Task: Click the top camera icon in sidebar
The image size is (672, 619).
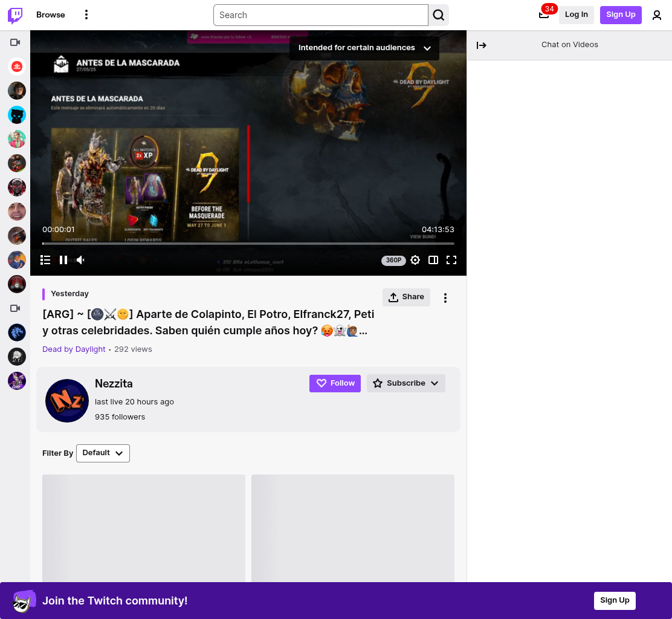Action: 16,42
